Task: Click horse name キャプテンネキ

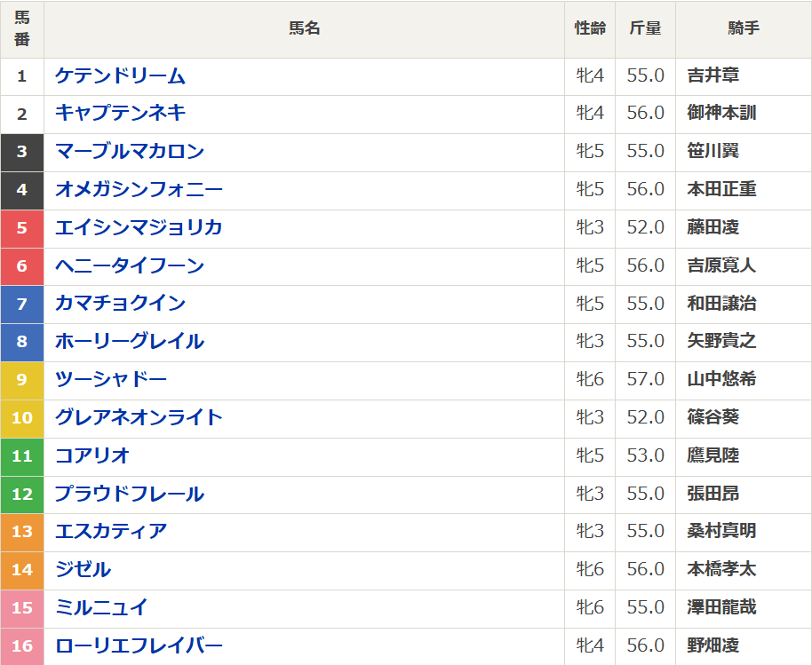Action: click(120, 113)
